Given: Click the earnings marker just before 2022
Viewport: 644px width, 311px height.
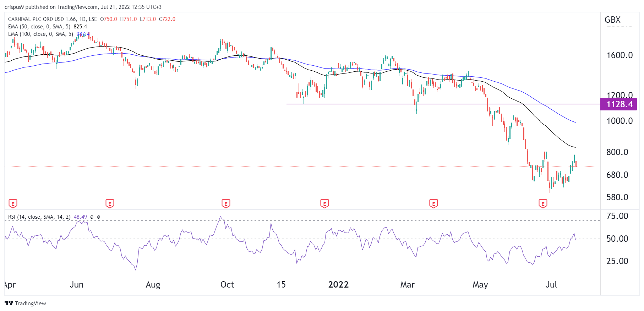Looking at the screenshot, I should coord(324,204).
